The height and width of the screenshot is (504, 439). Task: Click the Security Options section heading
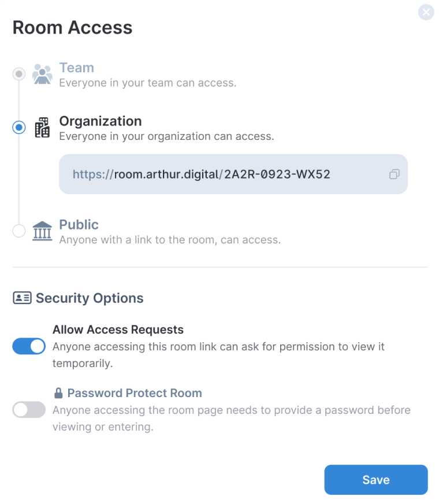[90, 298]
